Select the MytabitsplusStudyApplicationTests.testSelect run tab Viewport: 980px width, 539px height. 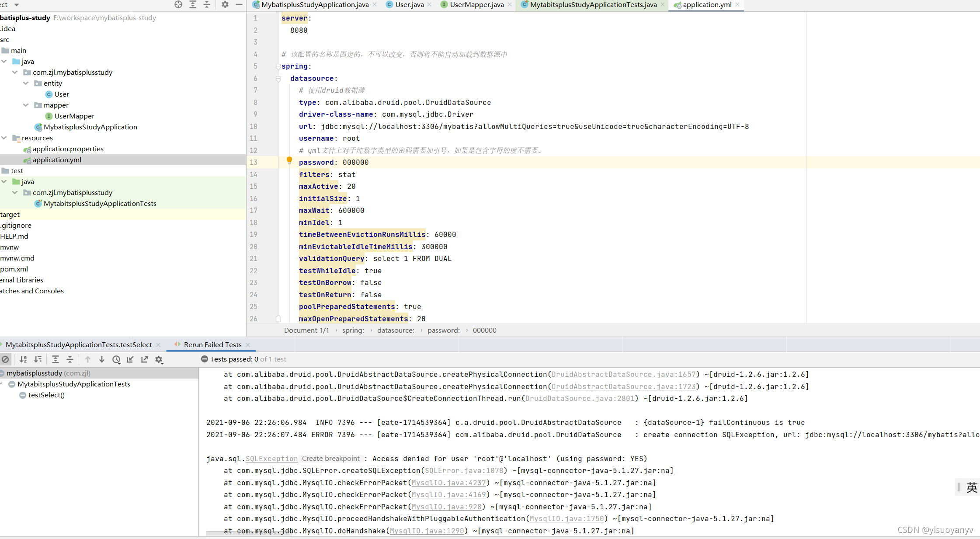pyautogui.click(x=79, y=344)
